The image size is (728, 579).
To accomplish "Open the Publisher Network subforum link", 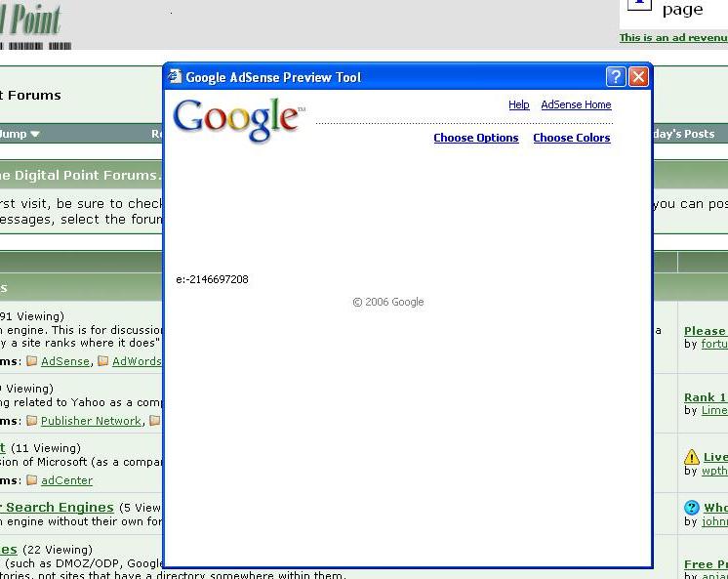I will point(91,421).
